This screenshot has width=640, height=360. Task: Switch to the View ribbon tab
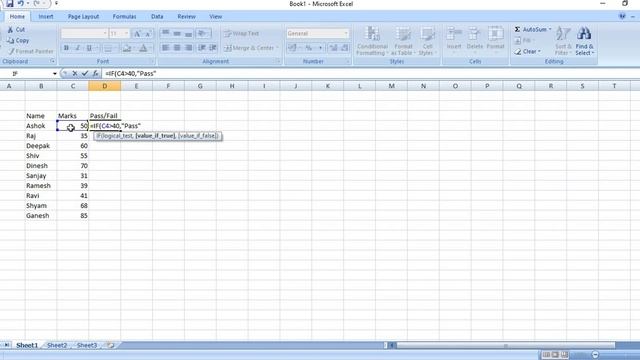(216, 17)
